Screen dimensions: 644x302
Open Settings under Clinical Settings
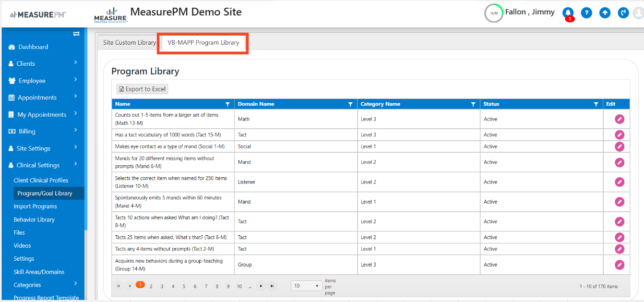(24, 259)
